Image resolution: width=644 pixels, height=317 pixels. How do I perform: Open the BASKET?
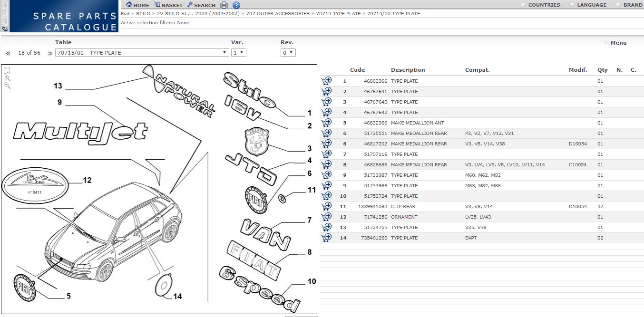click(x=168, y=5)
